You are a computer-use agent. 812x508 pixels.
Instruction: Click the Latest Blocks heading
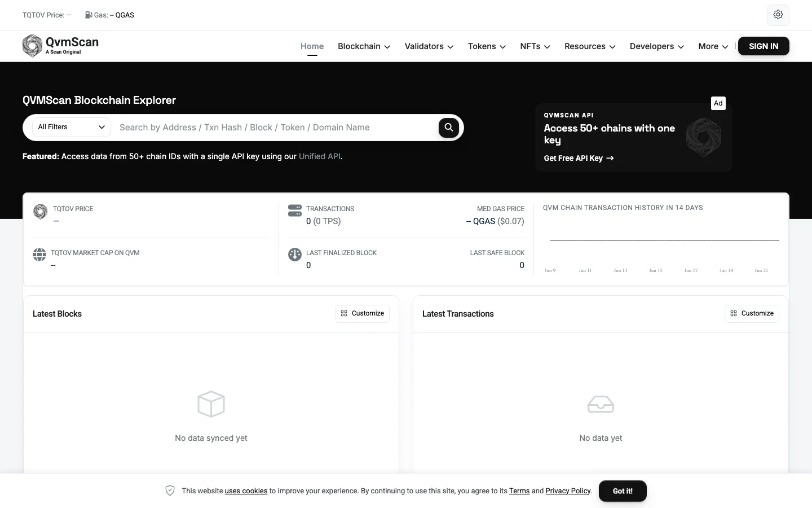[57, 314]
